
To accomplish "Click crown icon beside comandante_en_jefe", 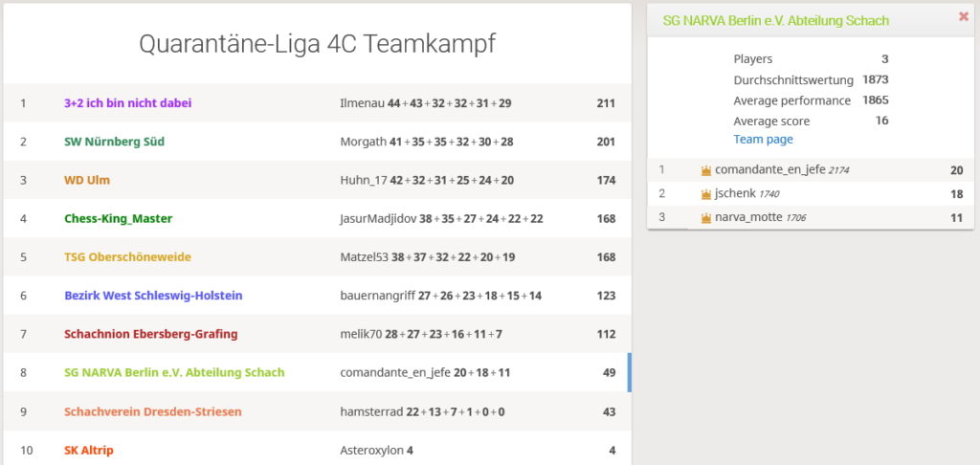I will (x=706, y=170).
